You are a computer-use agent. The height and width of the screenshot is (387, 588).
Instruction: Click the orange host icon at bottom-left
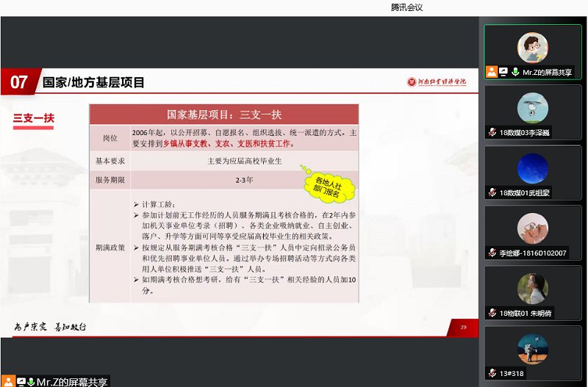click(9, 381)
